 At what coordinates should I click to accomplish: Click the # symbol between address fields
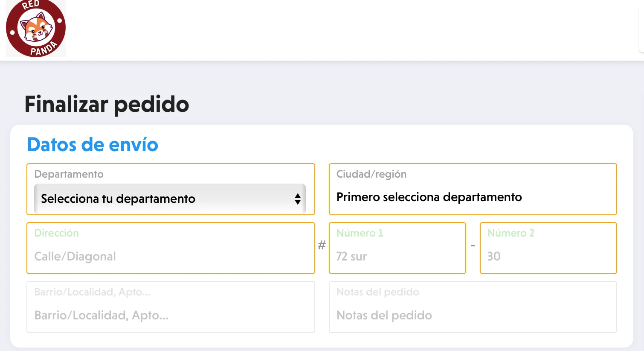pyautogui.click(x=322, y=245)
